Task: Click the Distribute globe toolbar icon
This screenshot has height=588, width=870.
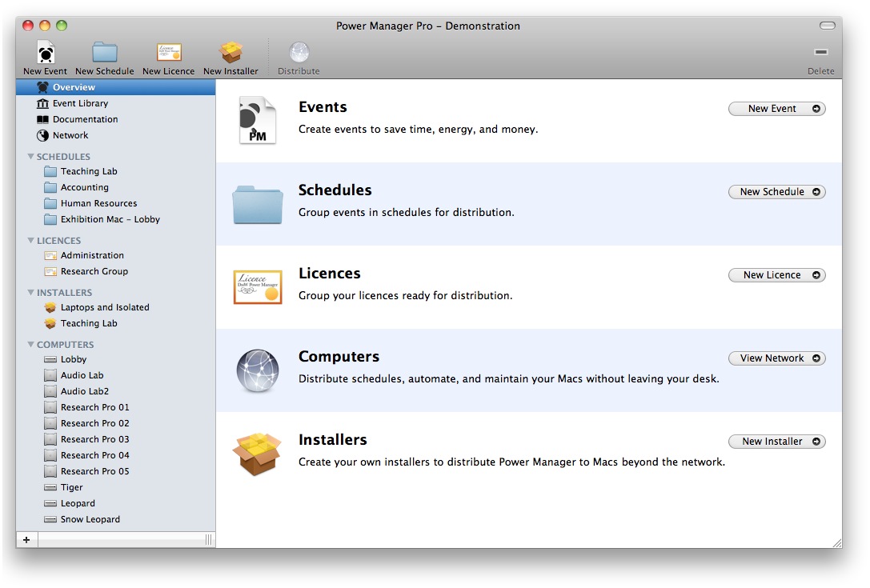Action: 299,53
